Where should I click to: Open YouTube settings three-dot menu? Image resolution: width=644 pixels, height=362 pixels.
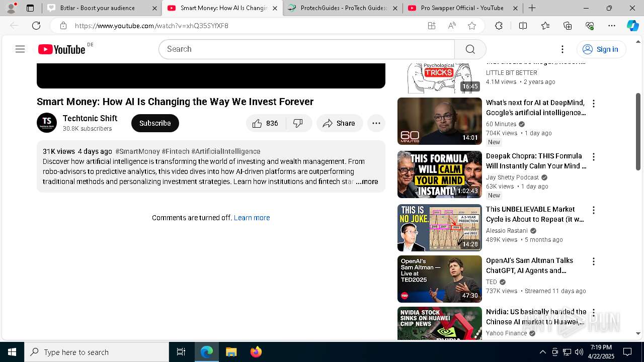[562, 49]
